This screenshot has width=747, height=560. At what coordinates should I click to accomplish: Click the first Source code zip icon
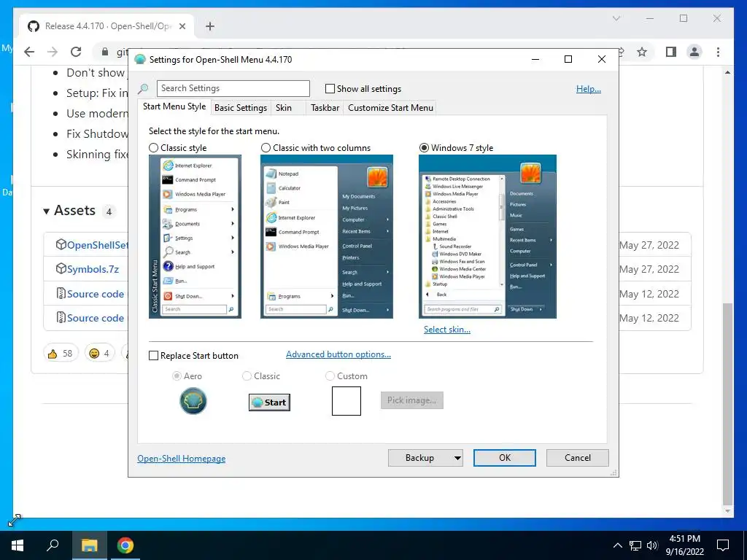pos(61,293)
